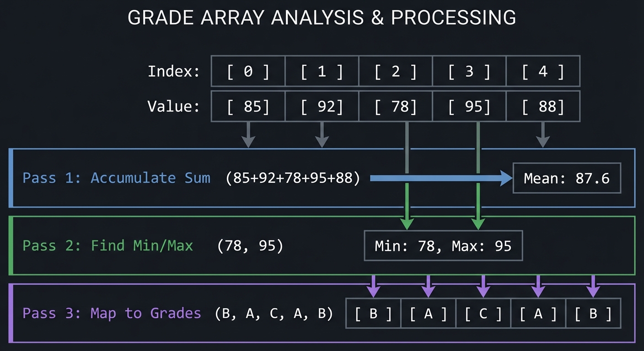Image resolution: width=644 pixels, height=351 pixels.
Task: Select the Pass 2: Find Min/Max label
Action: pos(108,246)
